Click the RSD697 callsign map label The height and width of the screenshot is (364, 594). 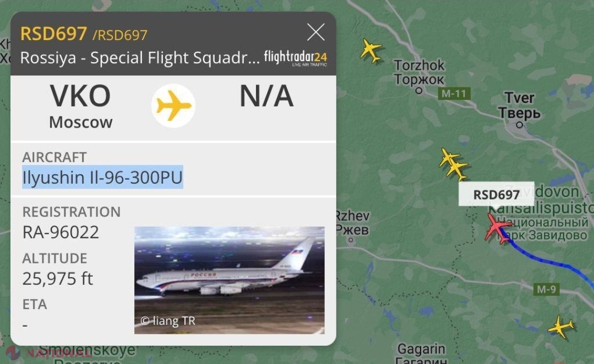click(496, 194)
